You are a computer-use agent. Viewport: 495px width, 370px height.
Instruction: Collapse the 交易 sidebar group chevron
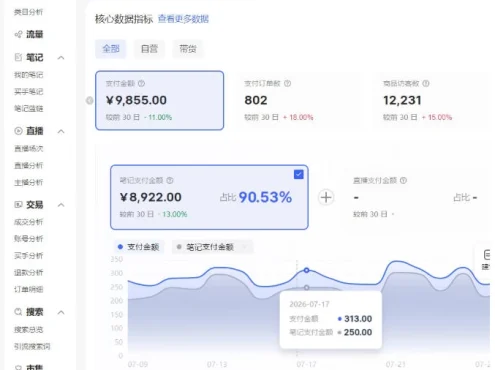click(x=61, y=205)
